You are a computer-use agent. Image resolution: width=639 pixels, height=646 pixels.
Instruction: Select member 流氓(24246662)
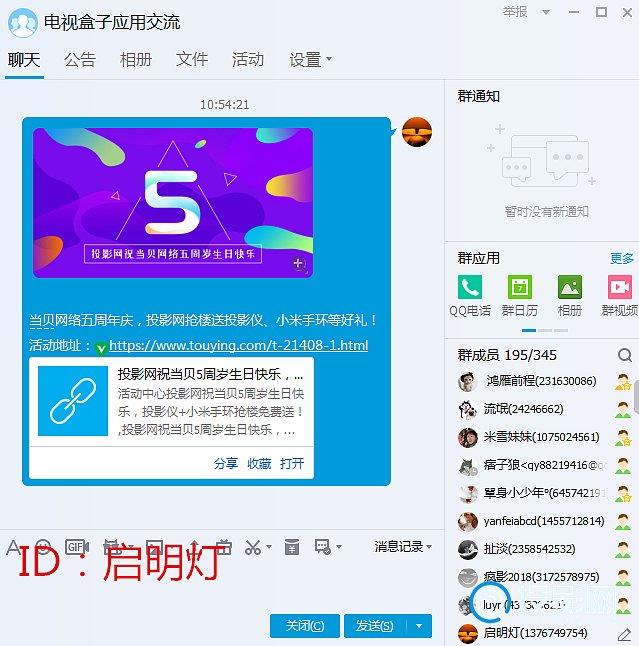point(544,410)
